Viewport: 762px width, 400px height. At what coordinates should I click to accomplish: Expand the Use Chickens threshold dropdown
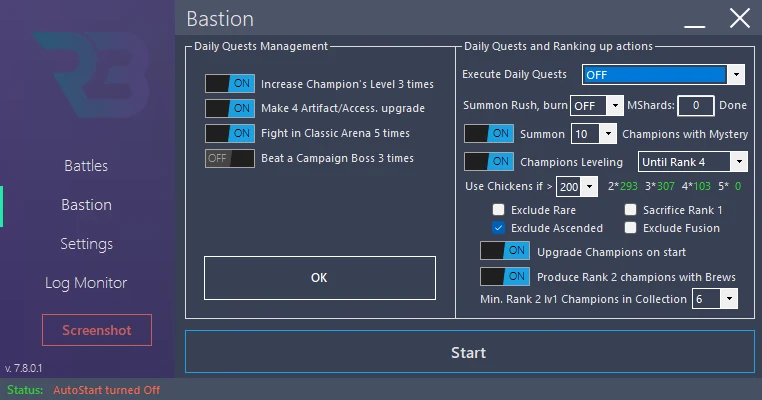click(577, 187)
